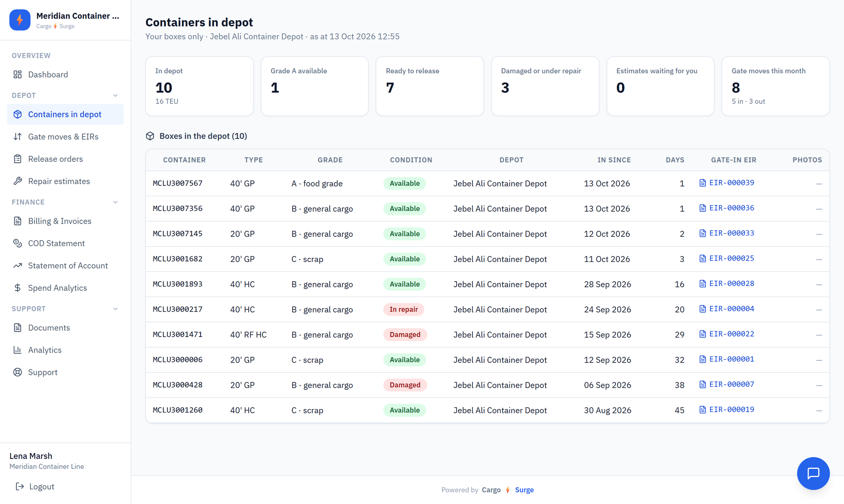This screenshot has height=504, width=844.
Task: Open the chat bubble widget
Action: click(x=813, y=473)
